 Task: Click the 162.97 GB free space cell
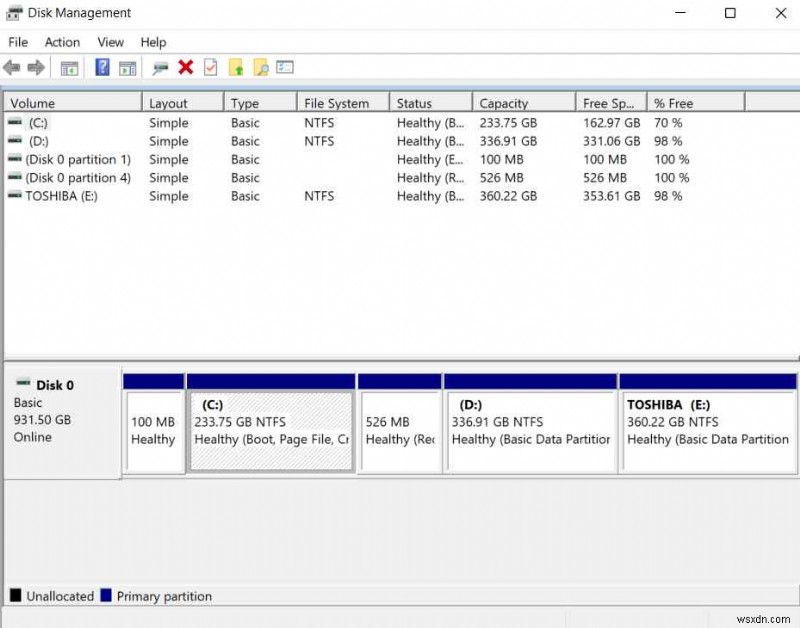coord(611,123)
